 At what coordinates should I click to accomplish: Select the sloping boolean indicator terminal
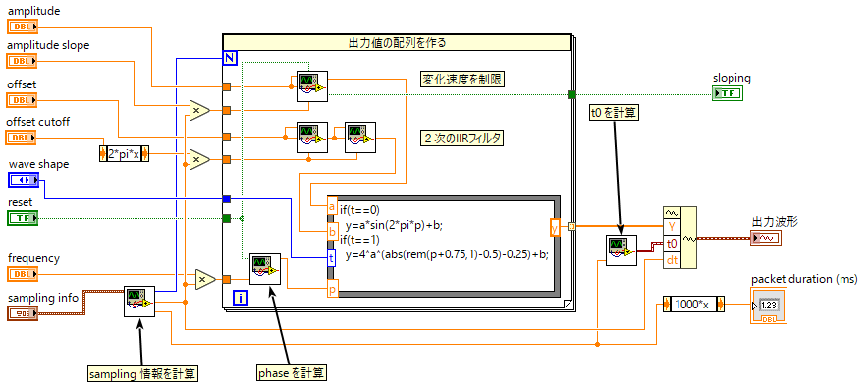tap(728, 93)
